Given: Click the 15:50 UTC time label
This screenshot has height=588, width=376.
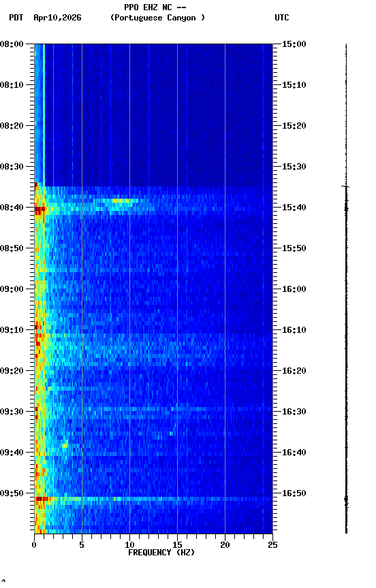Looking at the screenshot, I should [x=294, y=248].
